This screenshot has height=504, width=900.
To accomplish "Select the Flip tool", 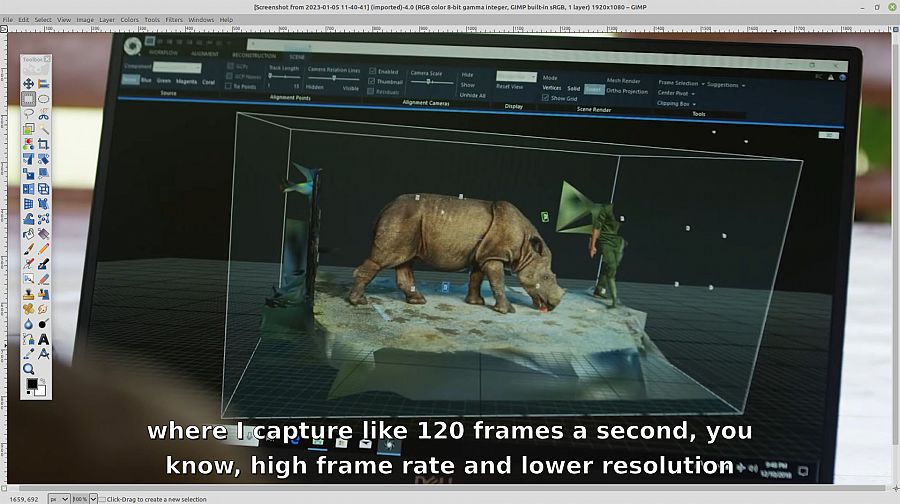I will pyautogui.click(x=28, y=188).
